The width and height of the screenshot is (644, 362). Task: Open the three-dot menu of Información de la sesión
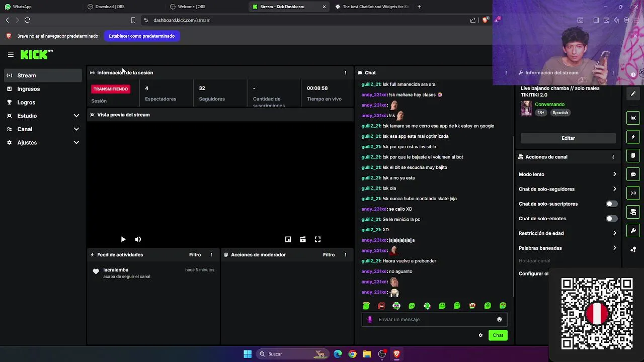pos(345,72)
